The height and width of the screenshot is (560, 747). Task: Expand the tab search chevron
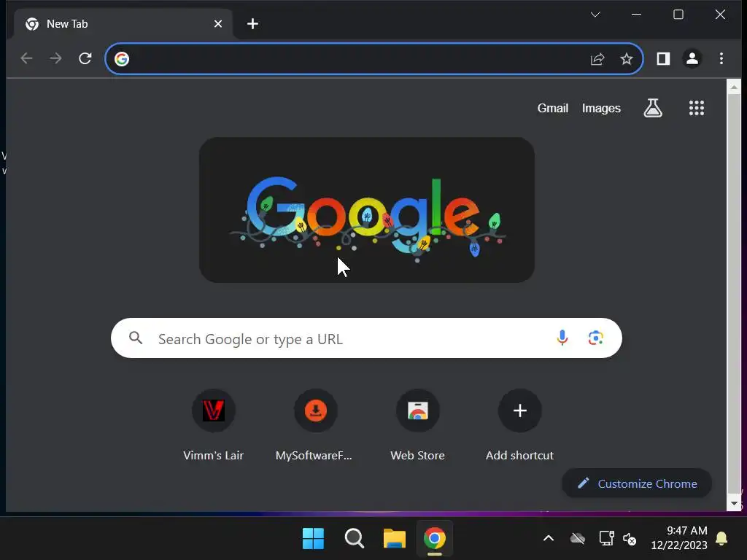[595, 15]
